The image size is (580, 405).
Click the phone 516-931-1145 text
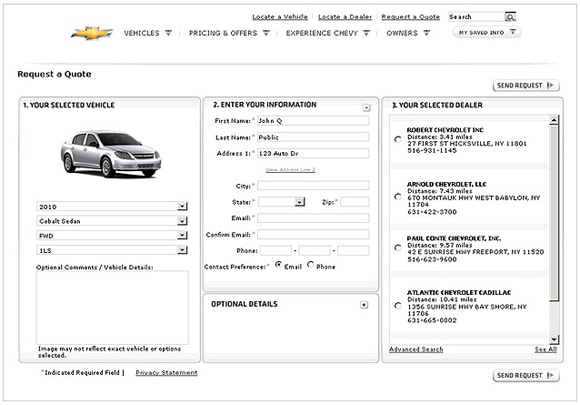click(432, 151)
